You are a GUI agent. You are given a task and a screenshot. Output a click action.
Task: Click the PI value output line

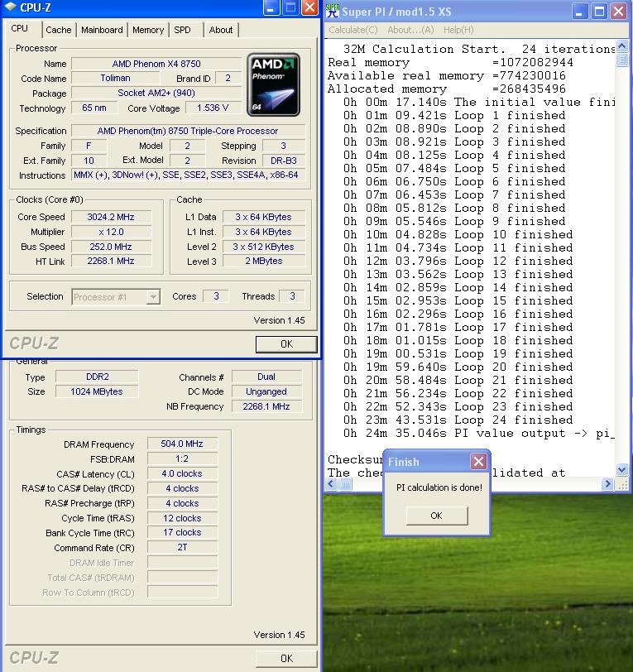tap(479, 433)
